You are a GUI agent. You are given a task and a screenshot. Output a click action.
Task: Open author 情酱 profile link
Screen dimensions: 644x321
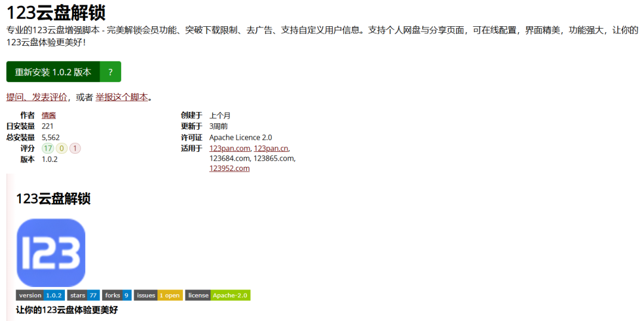[48, 116]
